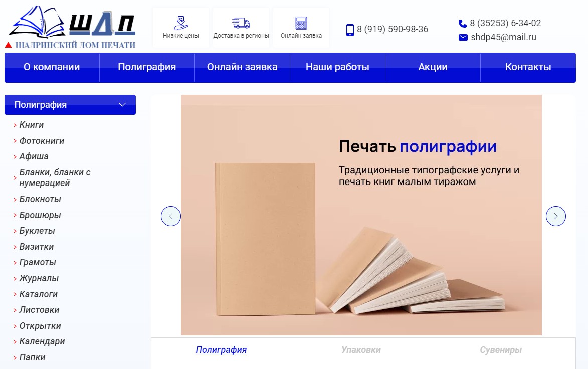Click the Онлайн заявка calculator icon
588x369 pixels.
(301, 23)
